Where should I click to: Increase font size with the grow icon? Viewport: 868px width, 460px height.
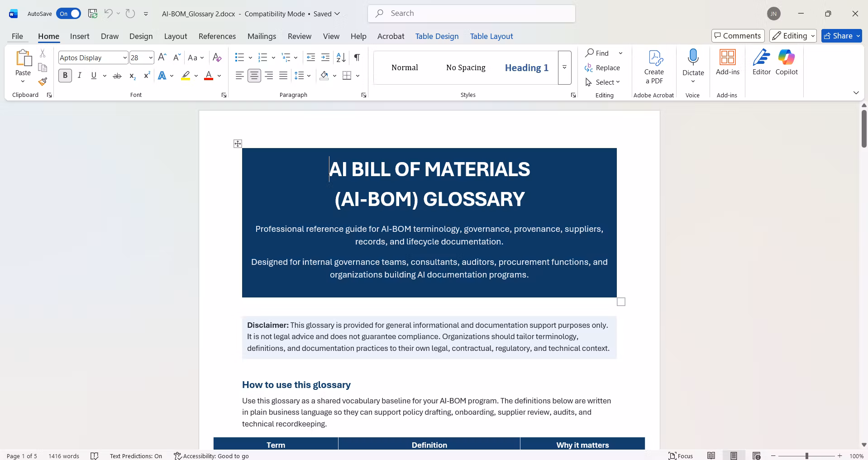coord(162,57)
